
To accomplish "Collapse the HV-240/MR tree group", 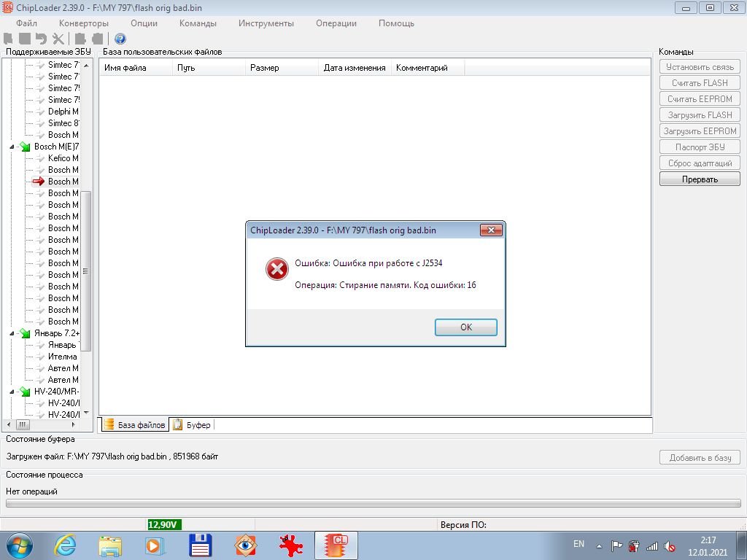I will [x=12, y=392].
